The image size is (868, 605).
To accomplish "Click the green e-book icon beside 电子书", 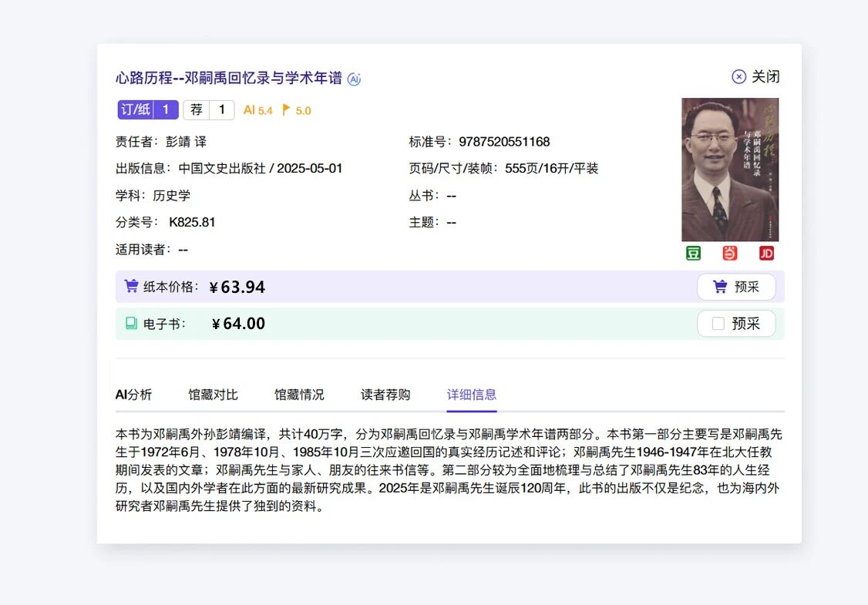I will 131,324.
